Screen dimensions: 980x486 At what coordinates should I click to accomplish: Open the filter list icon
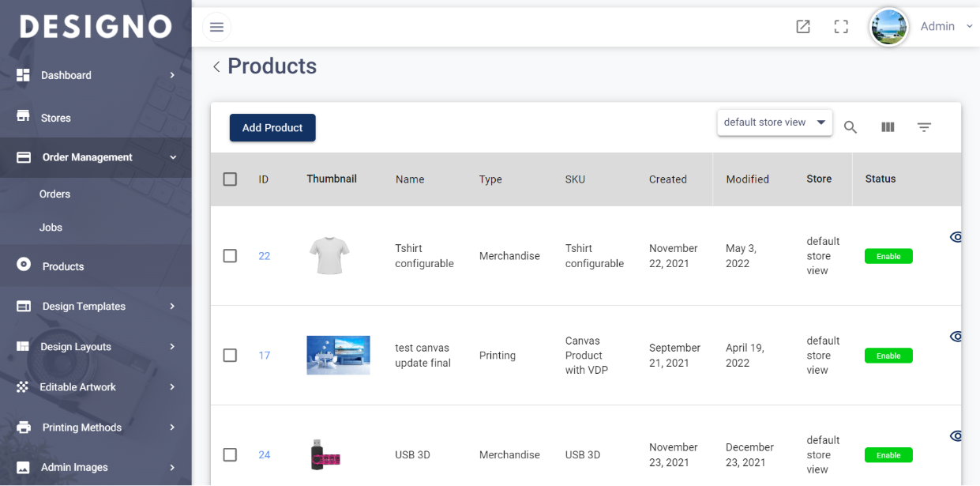(x=924, y=127)
